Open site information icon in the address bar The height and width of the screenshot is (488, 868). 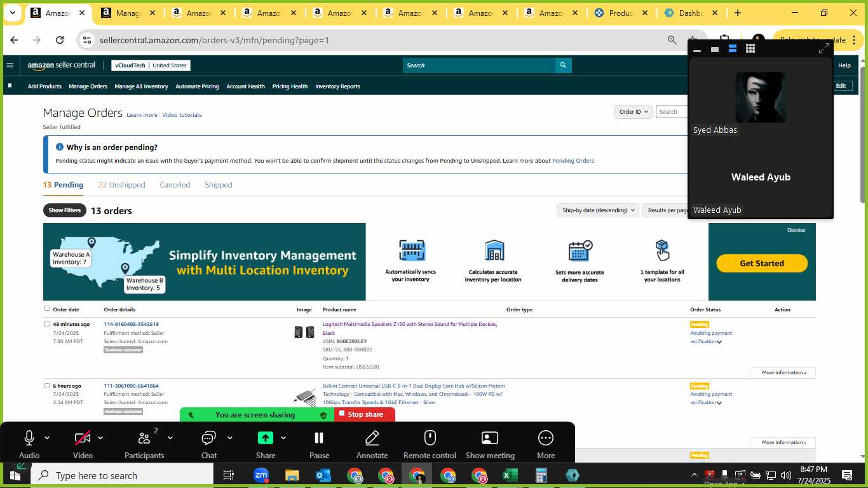click(87, 40)
